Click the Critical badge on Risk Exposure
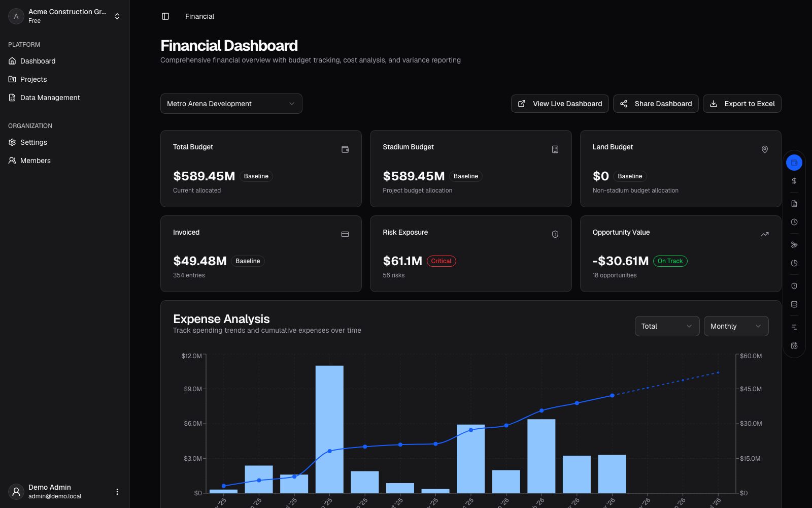The width and height of the screenshot is (812, 508). point(441,261)
